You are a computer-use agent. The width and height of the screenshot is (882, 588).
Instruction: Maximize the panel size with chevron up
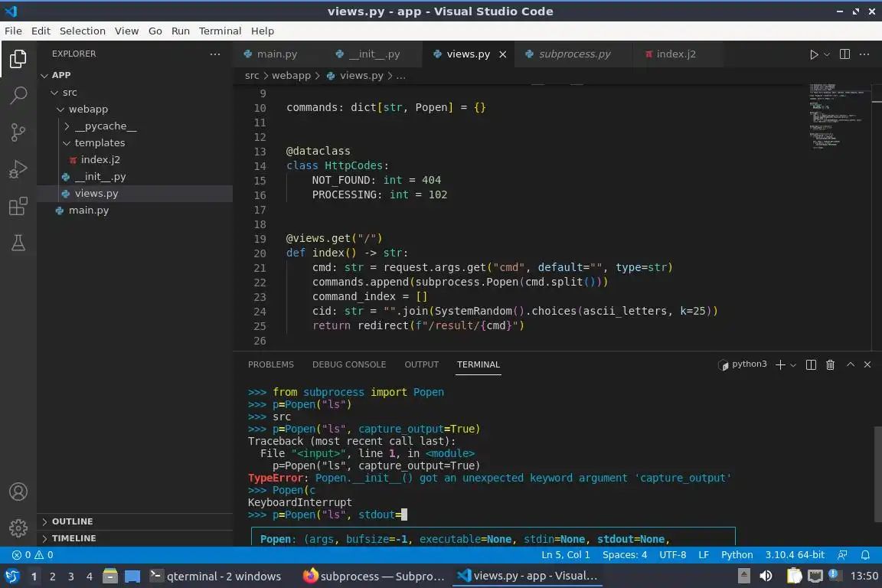pyautogui.click(x=851, y=364)
